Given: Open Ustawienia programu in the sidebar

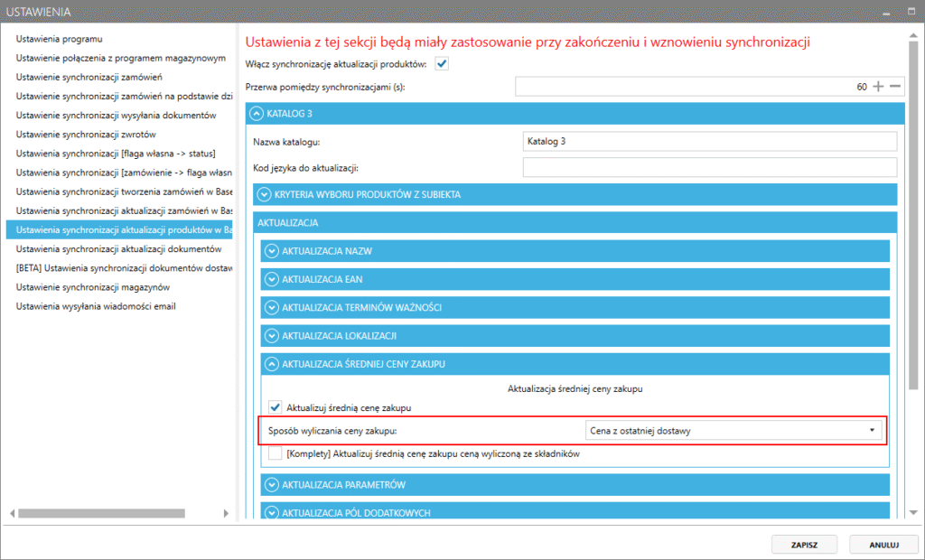Looking at the screenshot, I should click(x=59, y=39).
